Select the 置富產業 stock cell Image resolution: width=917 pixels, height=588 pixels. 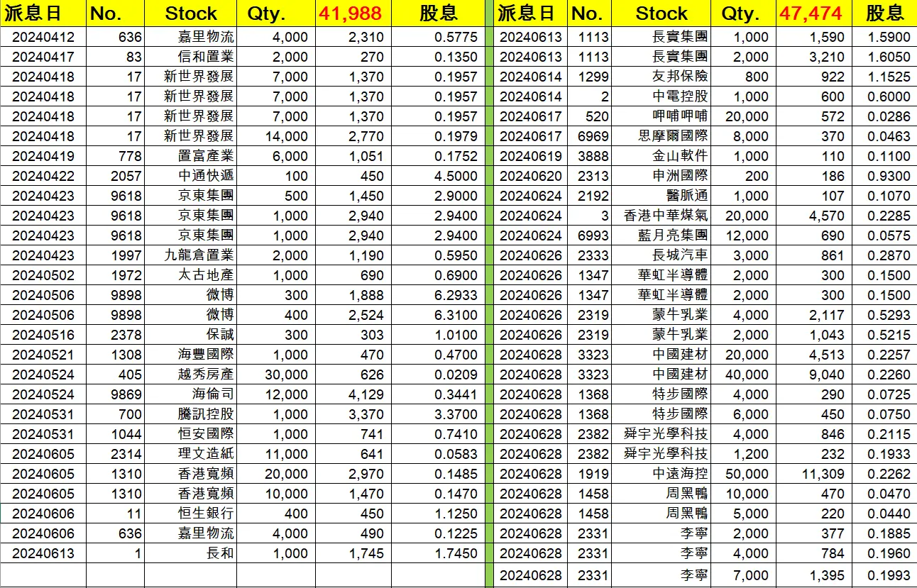pyautogui.click(x=191, y=156)
